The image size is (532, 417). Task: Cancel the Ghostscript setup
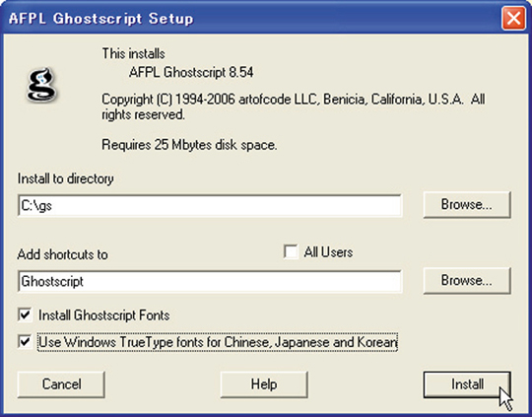(61, 384)
